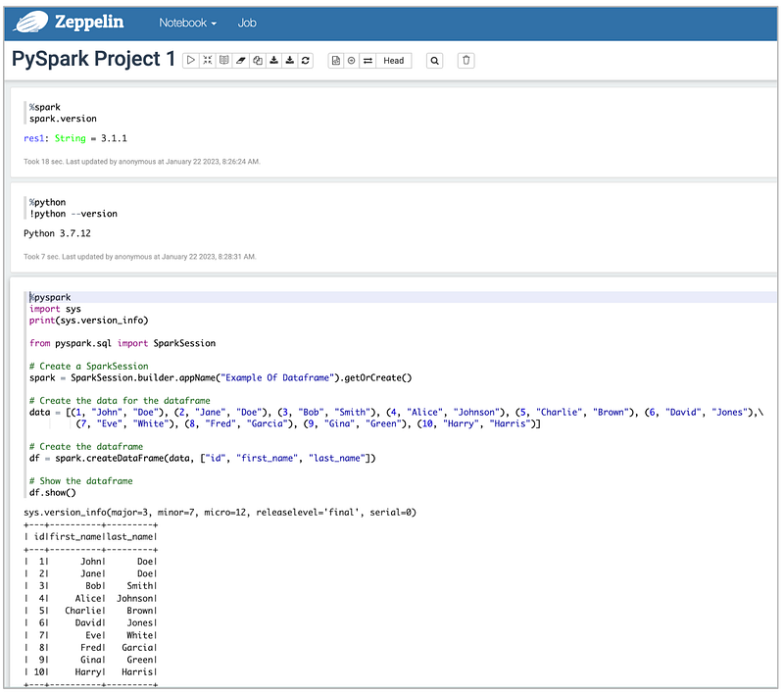Viewport: 784px width, 693px height.
Task: Clone this note with copy icon
Action: (x=258, y=61)
